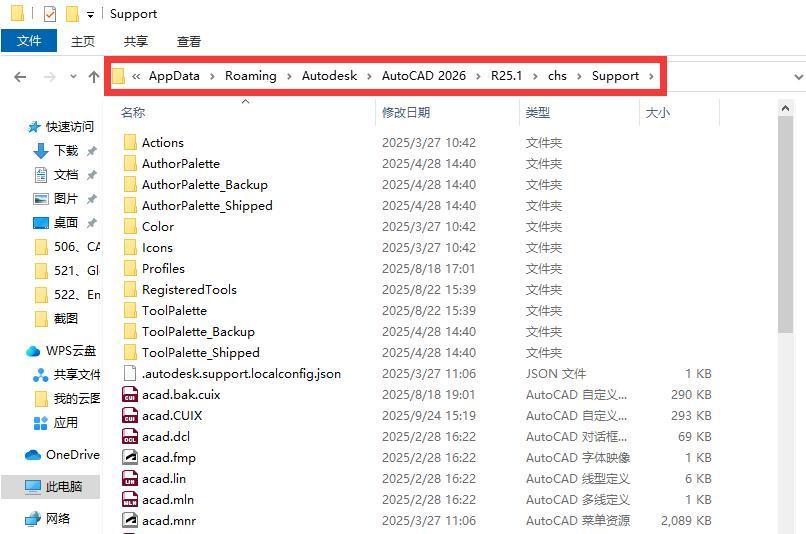Select the .autodesk.support.localconfig.json file icon
Image resolution: width=806 pixels, height=534 pixels.
coord(130,374)
